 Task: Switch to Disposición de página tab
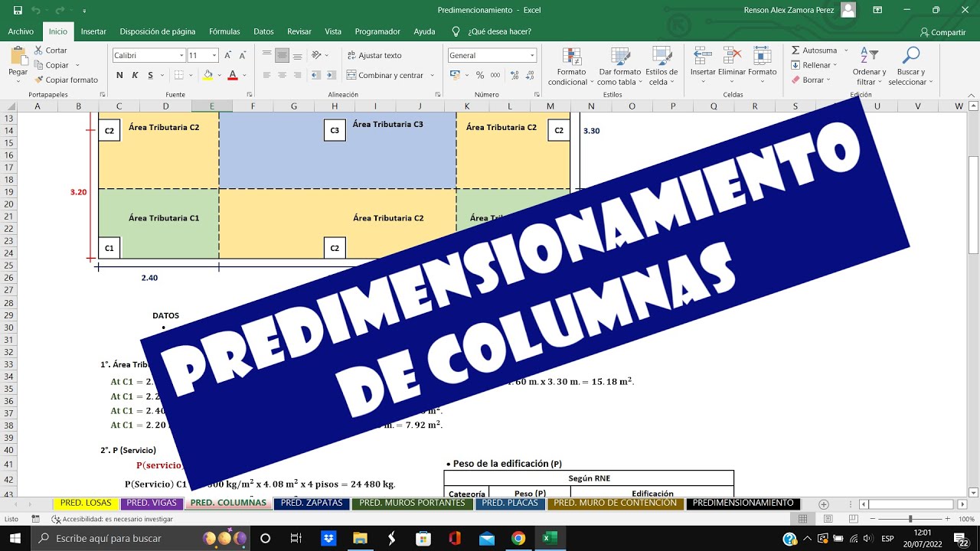[x=158, y=31]
